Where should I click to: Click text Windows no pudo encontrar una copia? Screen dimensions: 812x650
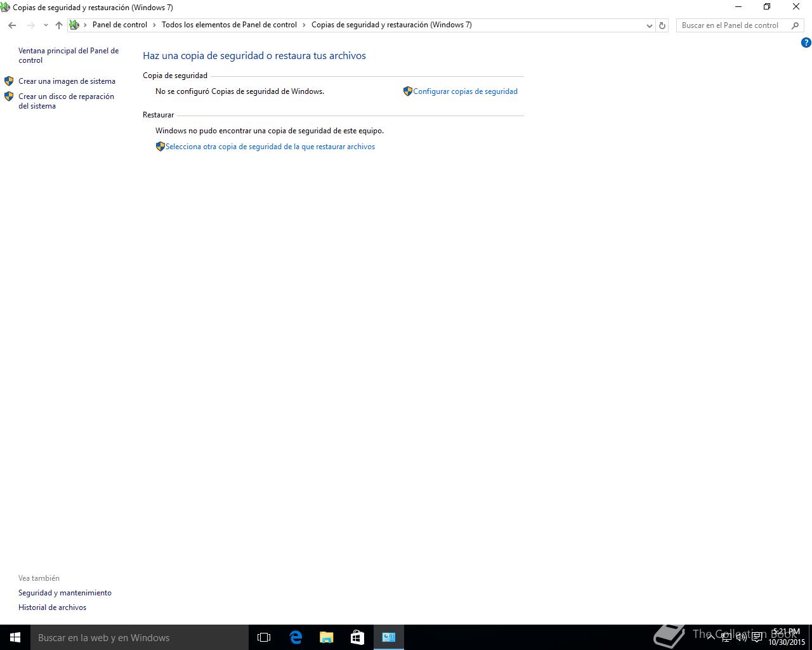tap(270, 131)
